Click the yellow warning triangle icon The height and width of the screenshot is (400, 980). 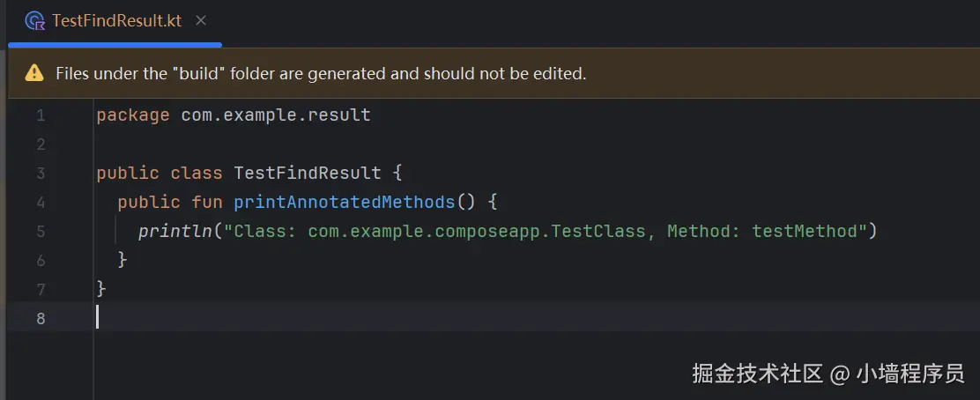34,73
